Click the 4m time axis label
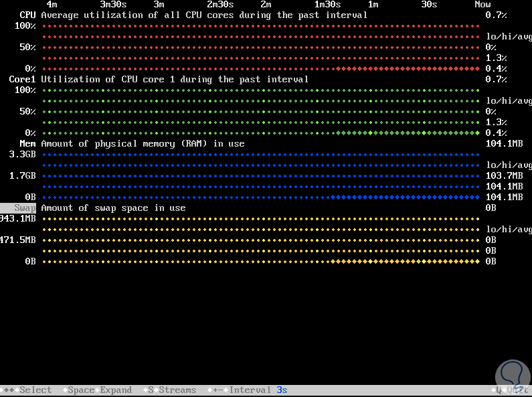Image resolution: width=532 pixels, height=397 pixels. [x=52, y=5]
